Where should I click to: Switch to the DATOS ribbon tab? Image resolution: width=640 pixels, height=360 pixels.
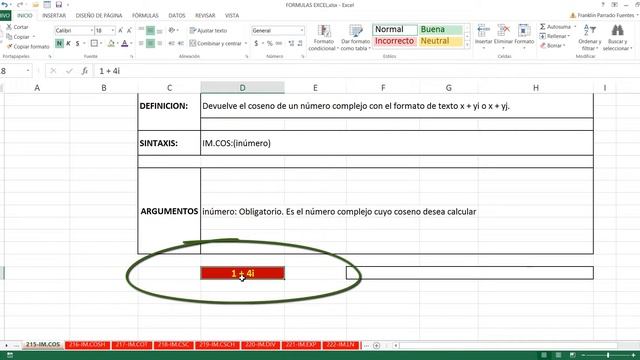(x=177, y=16)
